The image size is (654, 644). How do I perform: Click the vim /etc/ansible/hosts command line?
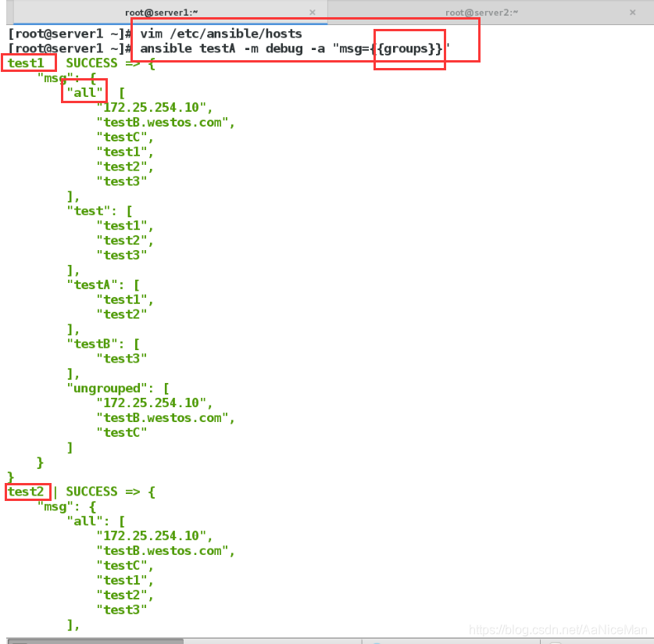point(221,34)
